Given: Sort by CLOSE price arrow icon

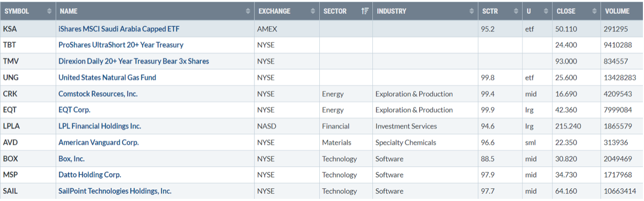Looking at the screenshot, I should (594, 11).
